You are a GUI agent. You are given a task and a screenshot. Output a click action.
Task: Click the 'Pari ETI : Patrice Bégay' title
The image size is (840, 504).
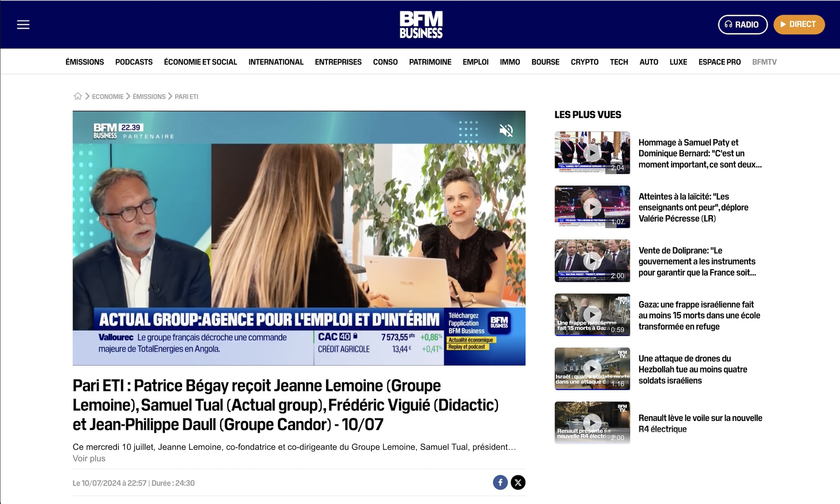pyautogui.click(x=285, y=405)
